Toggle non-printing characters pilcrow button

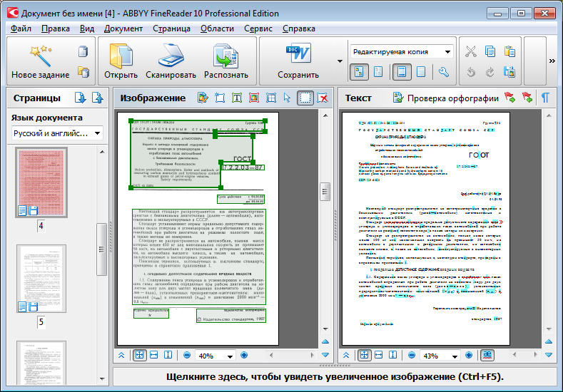545,97
